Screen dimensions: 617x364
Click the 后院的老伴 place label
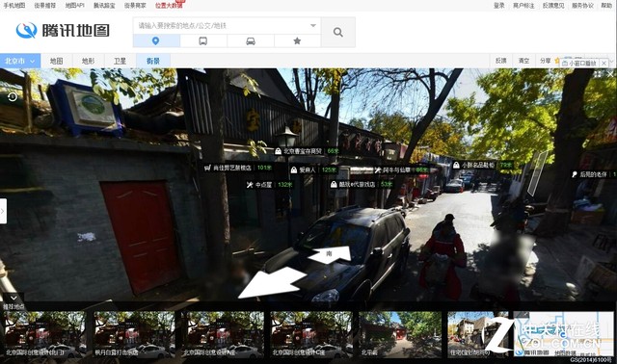[x=594, y=174]
